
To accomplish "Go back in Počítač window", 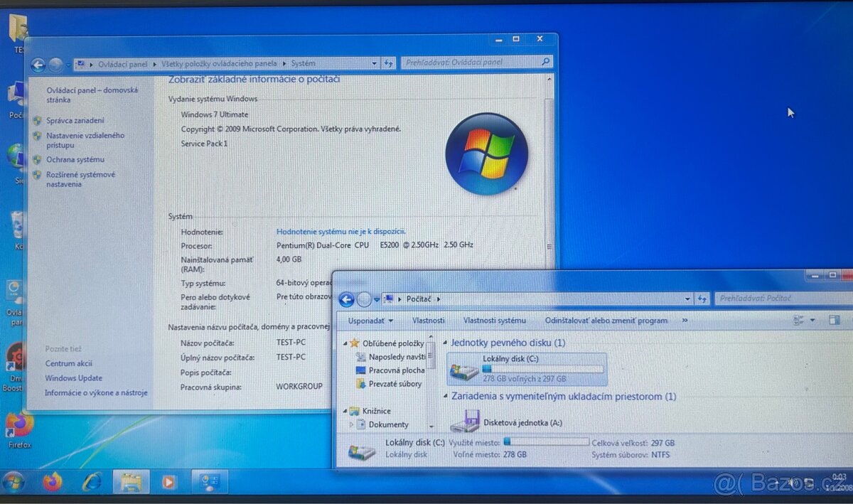I will click(346, 300).
